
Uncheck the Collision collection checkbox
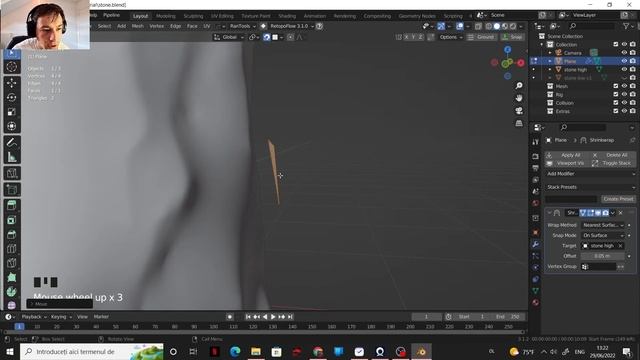click(x=616, y=103)
